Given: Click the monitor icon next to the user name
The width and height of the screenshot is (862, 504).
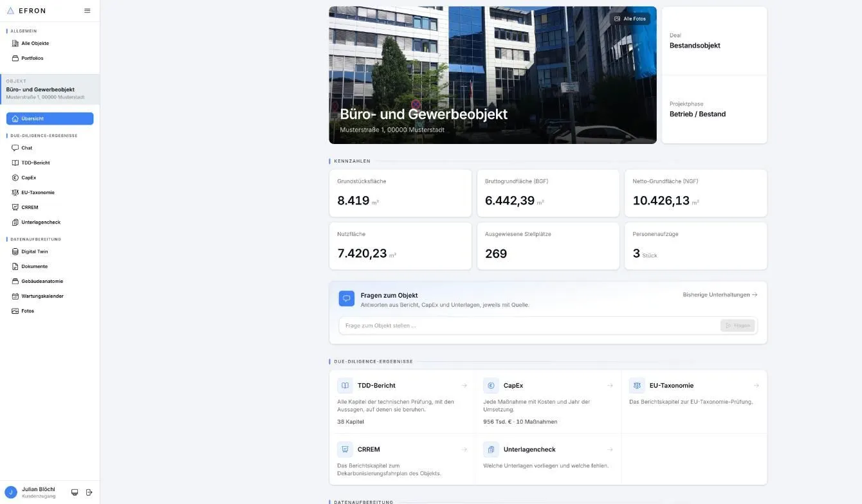Looking at the screenshot, I should 75,492.
